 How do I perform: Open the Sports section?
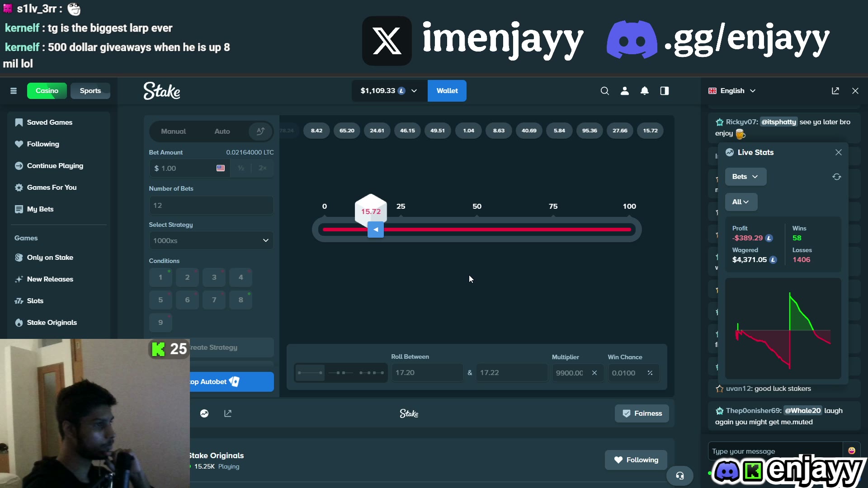pos(90,91)
